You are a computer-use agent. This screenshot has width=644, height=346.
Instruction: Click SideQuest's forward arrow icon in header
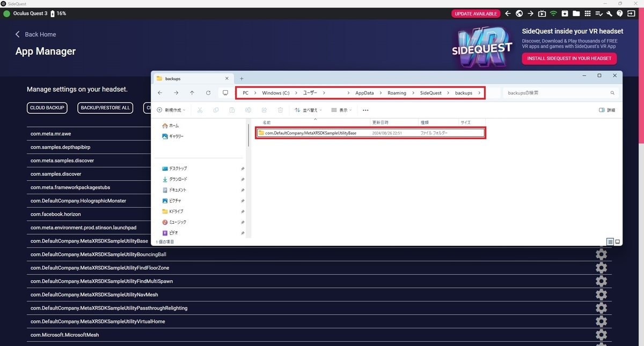pos(531,13)
